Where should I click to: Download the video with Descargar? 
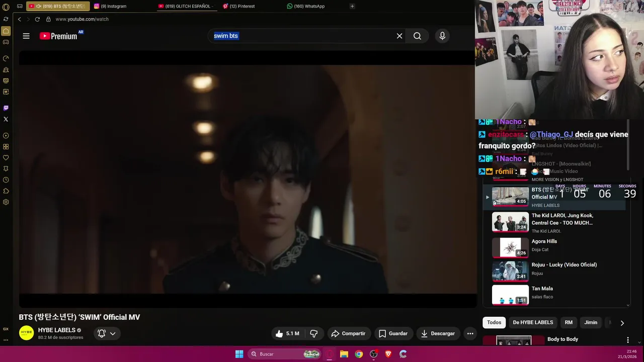click(438, 333)
